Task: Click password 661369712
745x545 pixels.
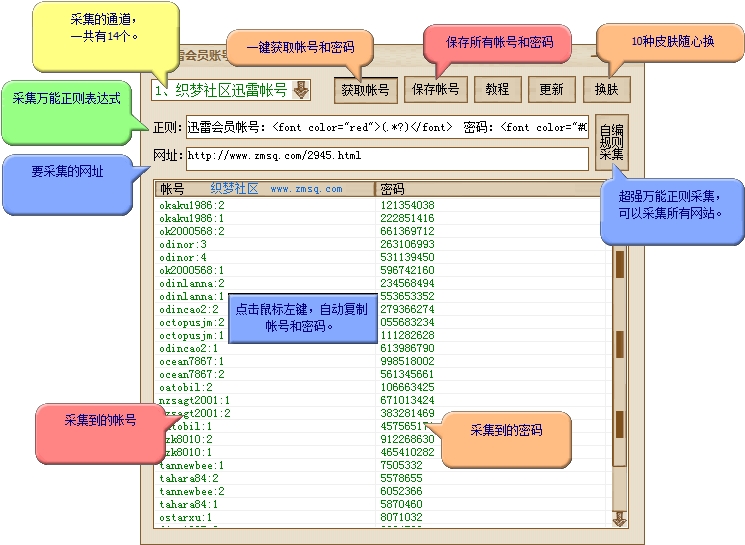Action: (x=407, y=231)
